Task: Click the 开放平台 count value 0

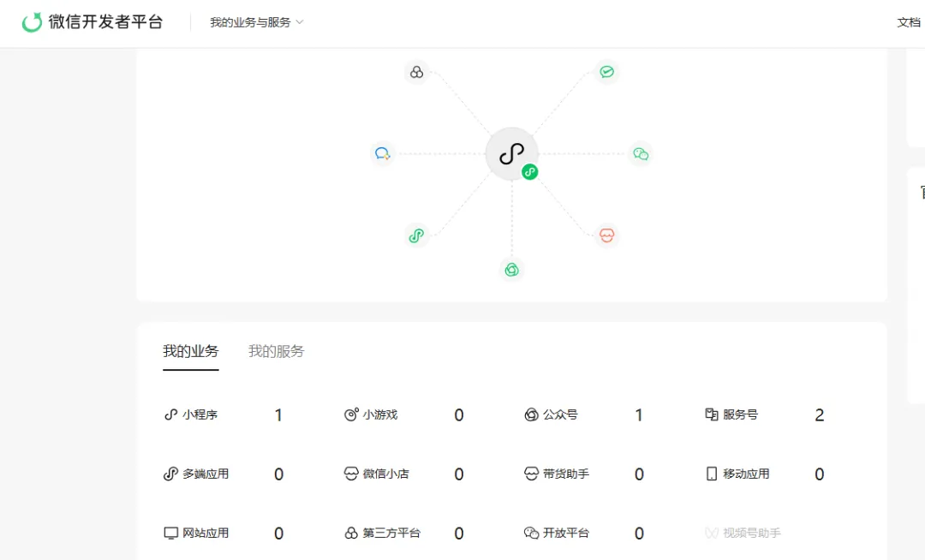Action: (639, 533)
